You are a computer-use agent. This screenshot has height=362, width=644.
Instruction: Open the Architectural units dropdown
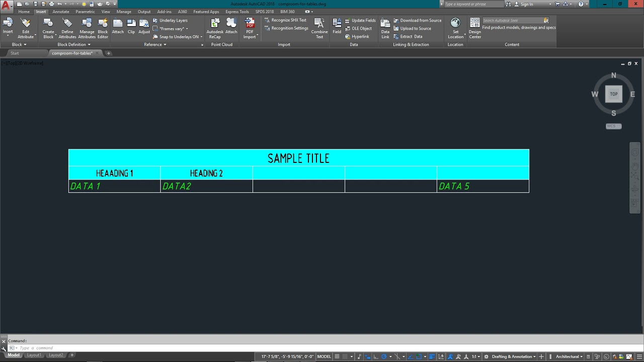[569, 356]
